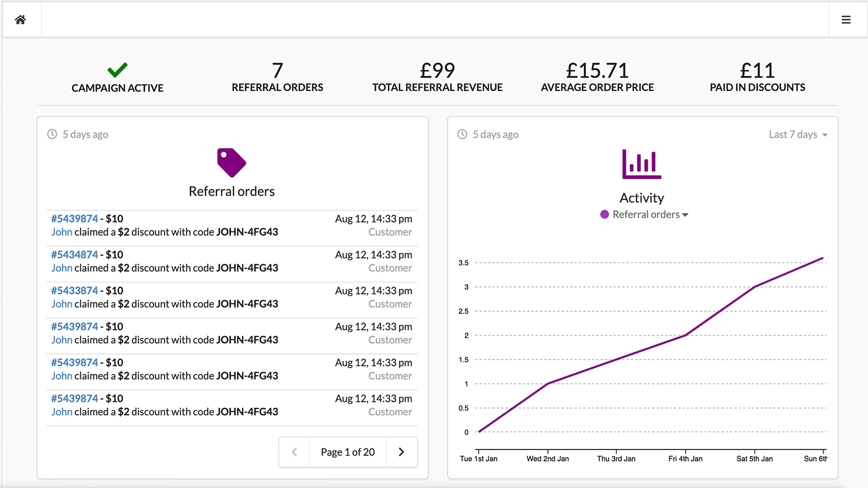Click John link in first referral order

pyautogui.click(x=62, y=232)
